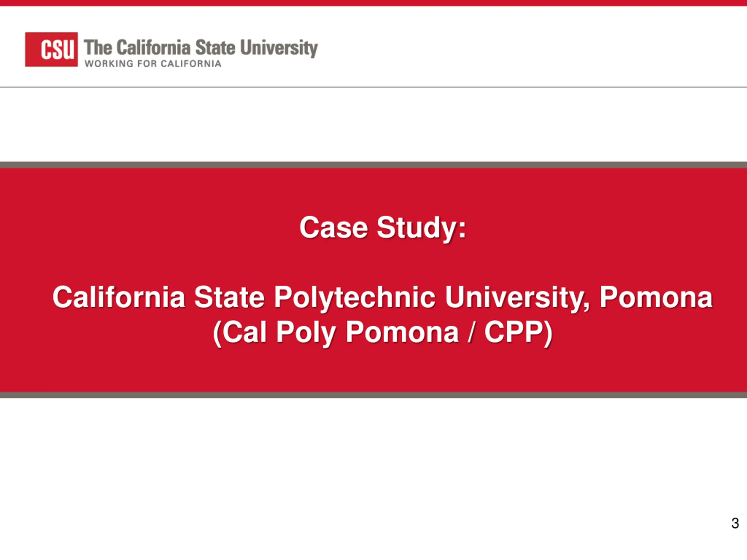
Task: Click the thin red strip at slide top
Action: tap(373, 3)
